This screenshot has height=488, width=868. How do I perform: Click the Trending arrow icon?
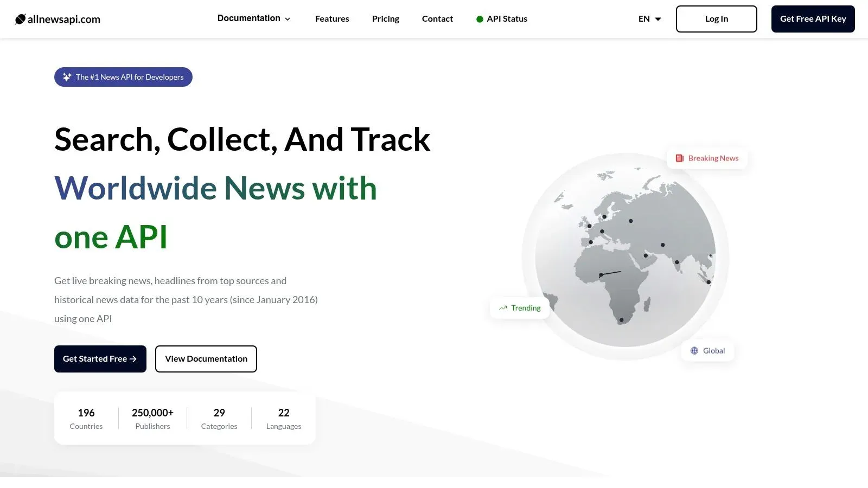[503, 308]
